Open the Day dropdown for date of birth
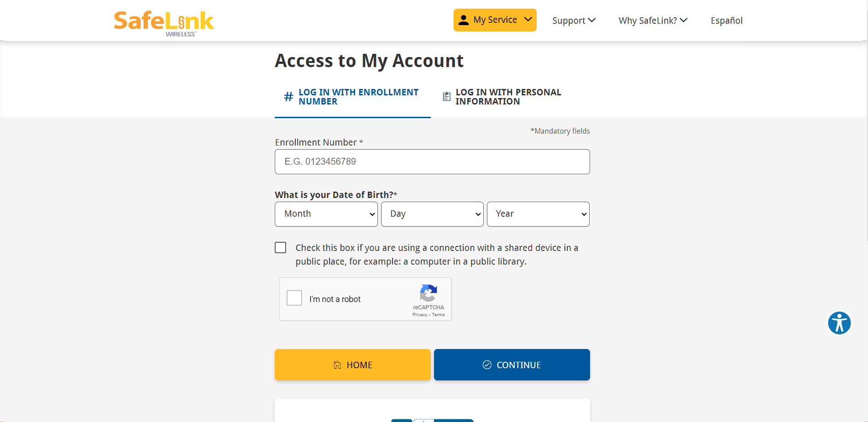The image size is (868, 422). click(432, 214)
